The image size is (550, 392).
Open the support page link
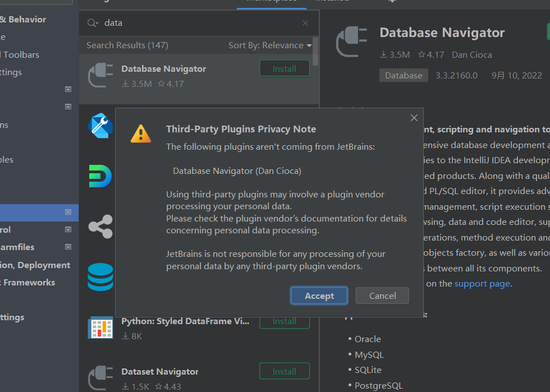coord(482,284)
